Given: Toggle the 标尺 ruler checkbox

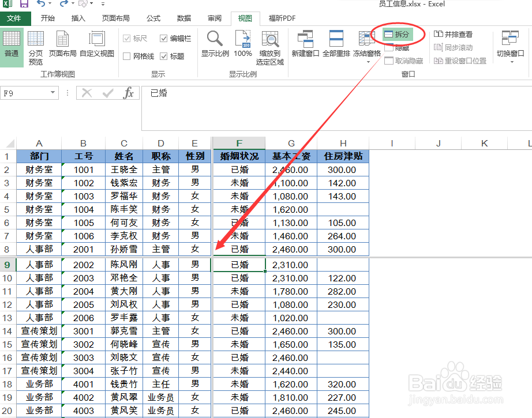Looking at the screenshot, I should tap(126, 38).
